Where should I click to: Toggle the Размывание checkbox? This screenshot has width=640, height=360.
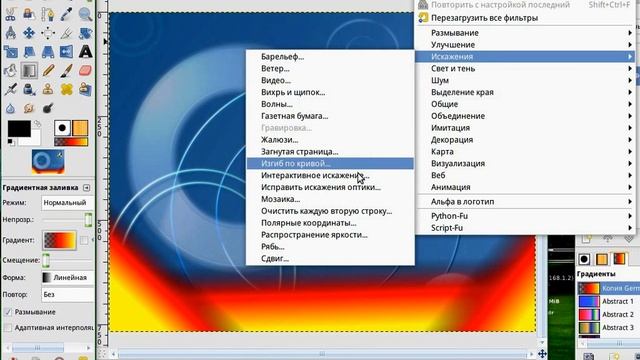8,312
